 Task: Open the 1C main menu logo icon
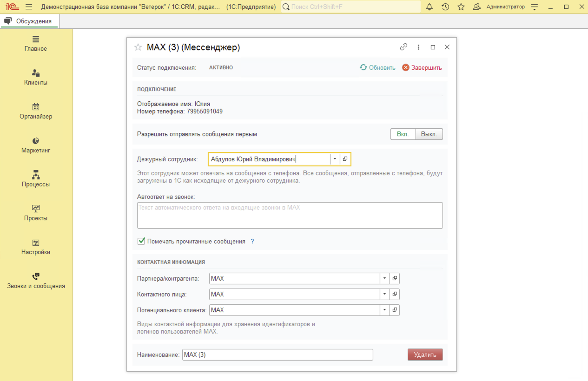point(12,7)
